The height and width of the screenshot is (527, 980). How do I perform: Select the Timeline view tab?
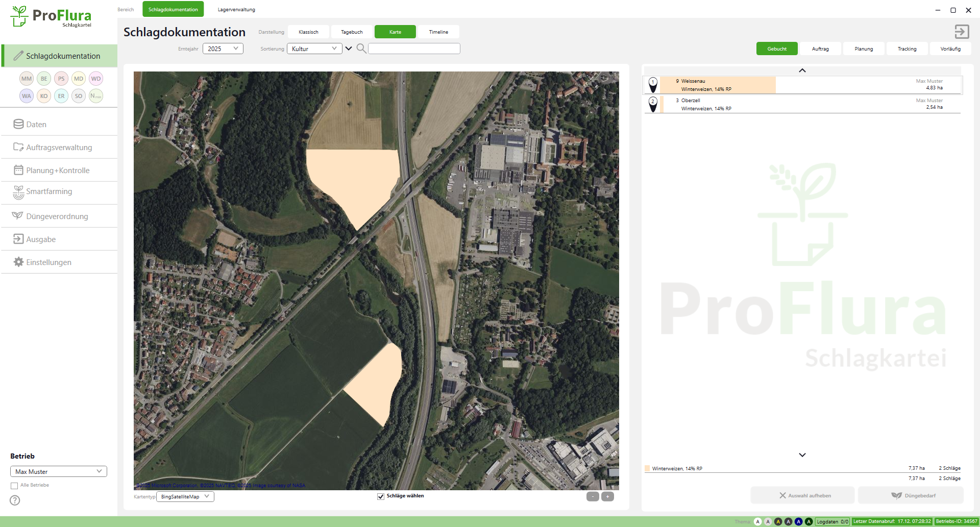pos(438,32)
